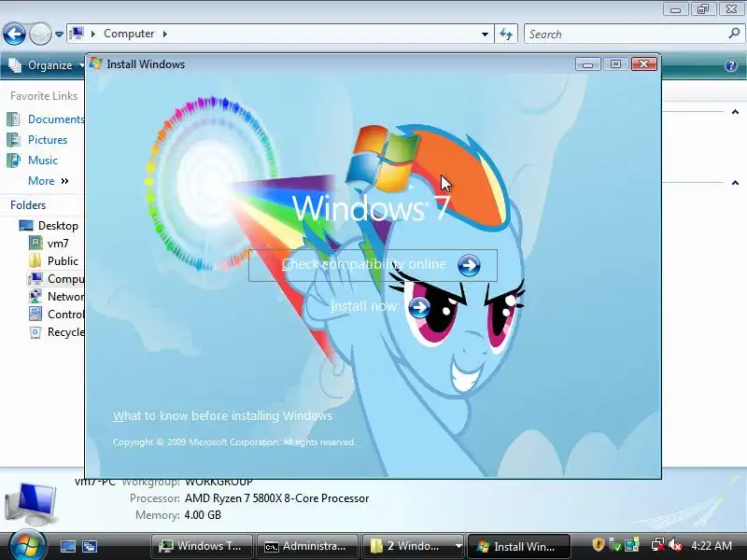Screen dimensions: 747x560
Task: Go back in the Explorer window
Action: (14, 34)
